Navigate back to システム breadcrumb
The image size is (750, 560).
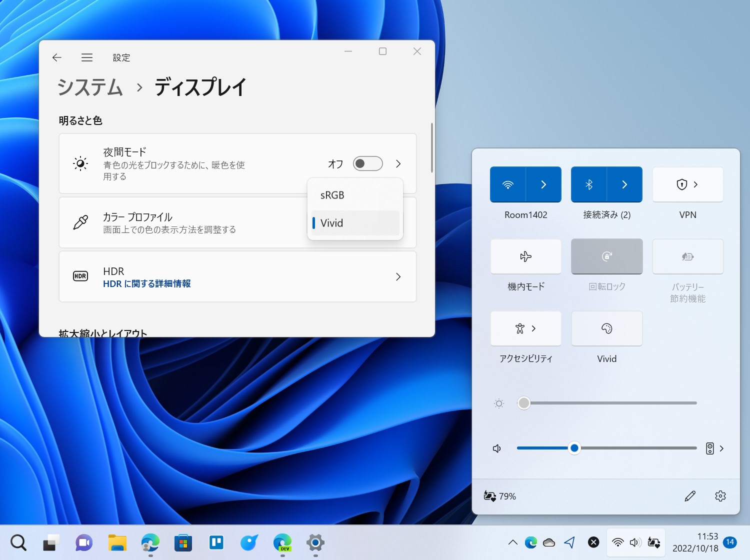coord(90,87)
